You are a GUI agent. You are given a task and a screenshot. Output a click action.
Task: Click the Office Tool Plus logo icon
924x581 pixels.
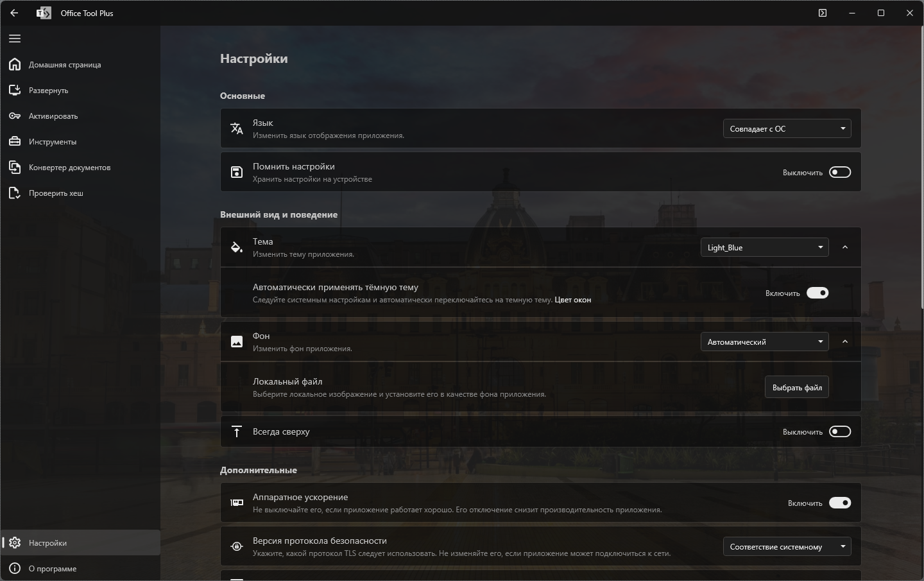pos(44,13)
